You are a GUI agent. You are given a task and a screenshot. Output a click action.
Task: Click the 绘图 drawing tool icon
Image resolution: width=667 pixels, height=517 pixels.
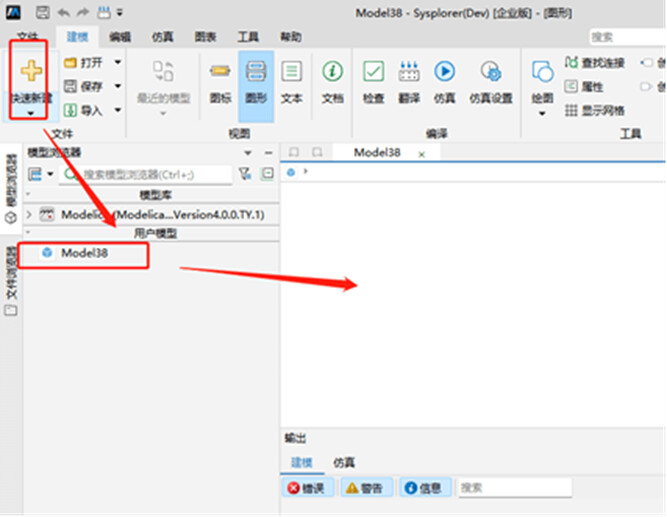542,71
